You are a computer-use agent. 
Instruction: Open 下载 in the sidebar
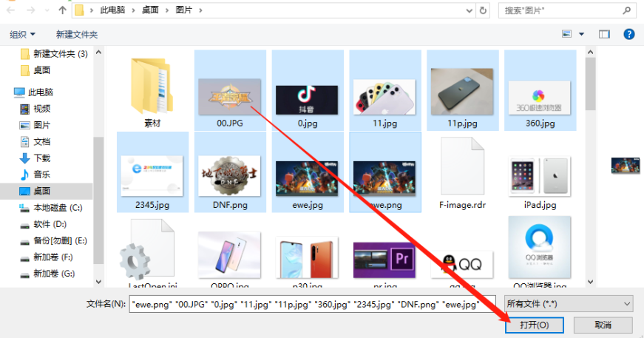[x=35, y=158]
